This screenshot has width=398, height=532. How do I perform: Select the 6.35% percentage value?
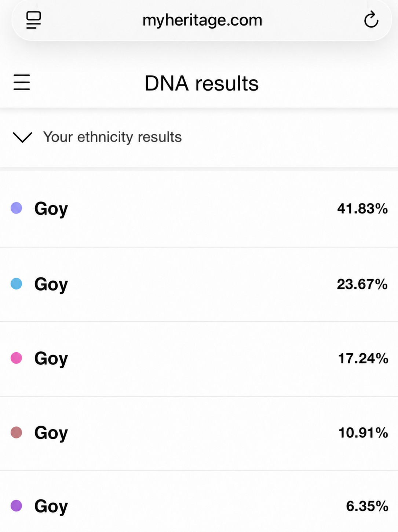[367, 506]
